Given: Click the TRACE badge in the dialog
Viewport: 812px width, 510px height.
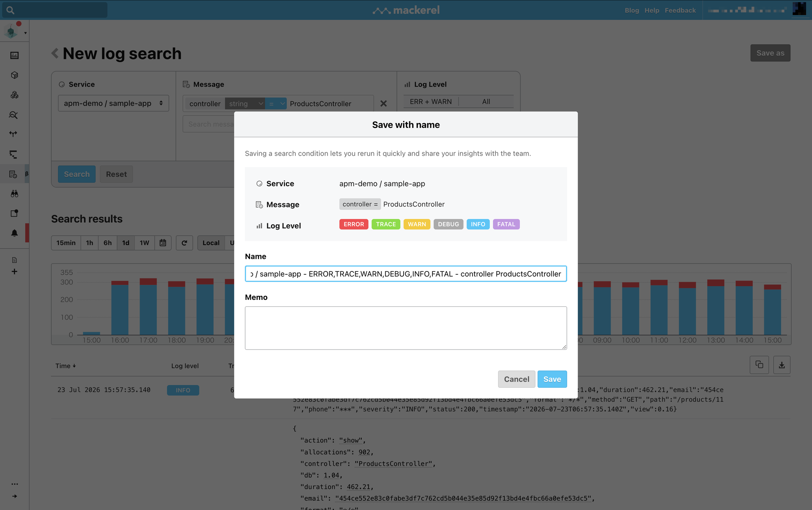Looking at the screenshot, I should (x=386, y=224).
